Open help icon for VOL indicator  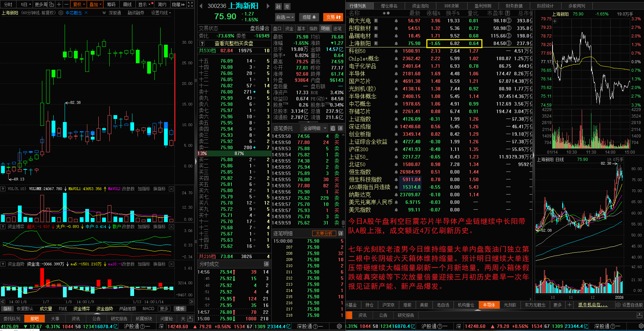click(x=3, y=189)
